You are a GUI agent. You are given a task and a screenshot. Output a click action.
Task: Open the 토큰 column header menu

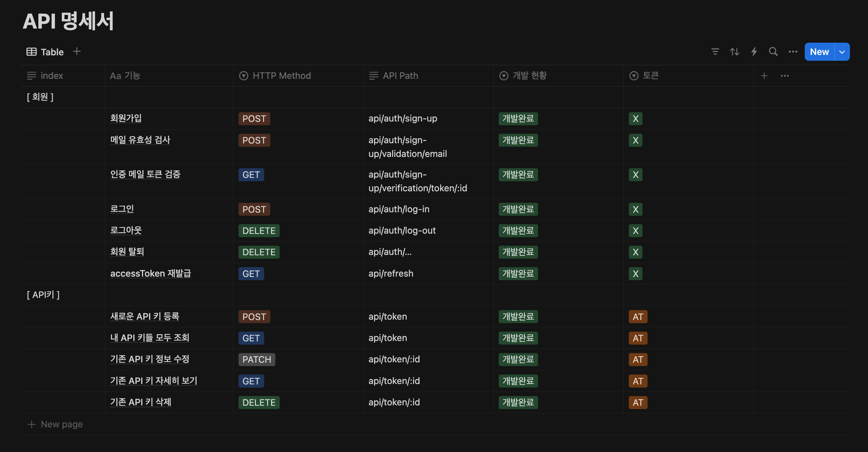point(650,76)
